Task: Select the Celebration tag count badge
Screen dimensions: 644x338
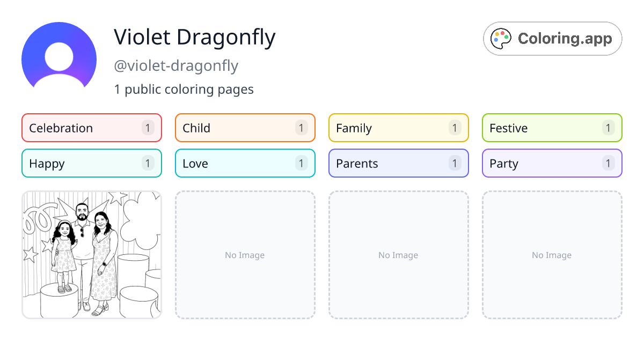Action: pos(148,128)
